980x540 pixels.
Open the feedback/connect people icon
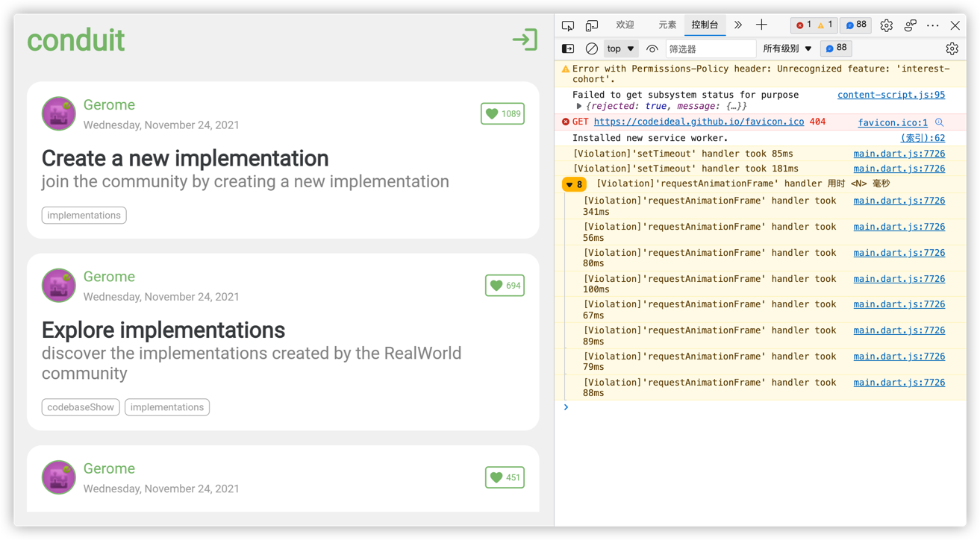point(910,25)
